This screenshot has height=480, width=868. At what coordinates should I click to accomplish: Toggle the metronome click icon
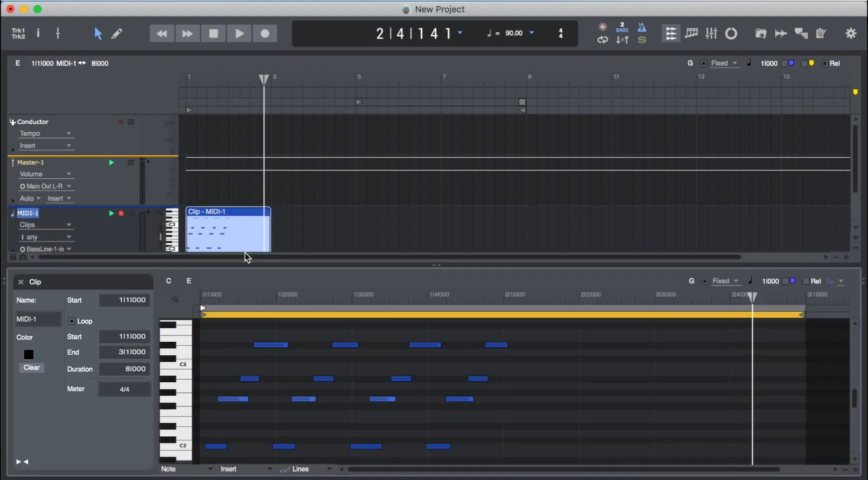(x=642, y=28)
